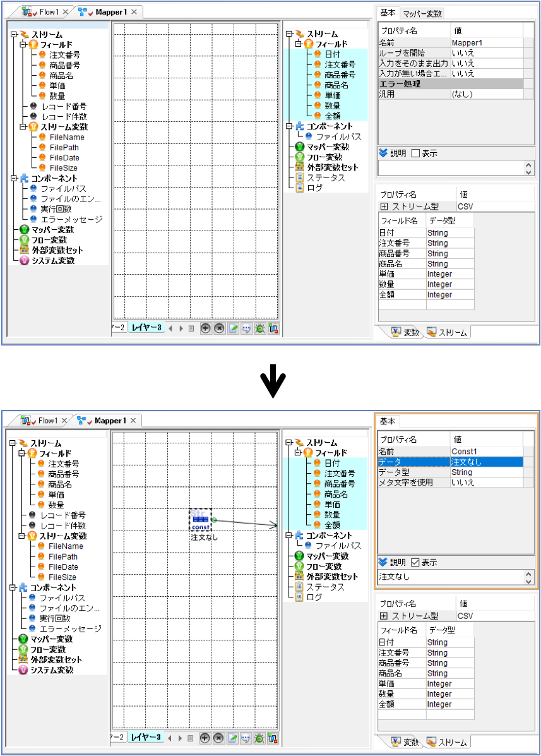Click the layer list icon beside レイヤー3 in upper window
The image size is (541, 756).
(x=191, y=329)
